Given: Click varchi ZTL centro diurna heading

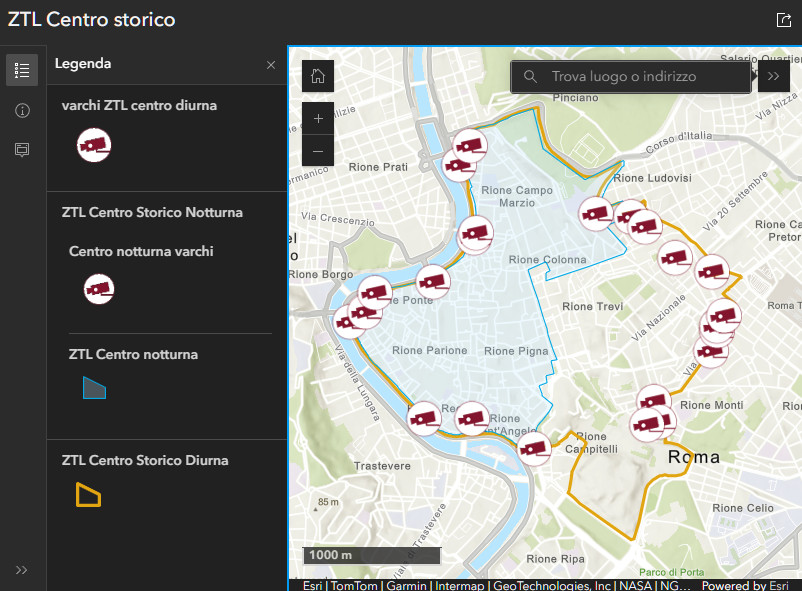Looking at the screenshot, I should [x=139, y=105].
